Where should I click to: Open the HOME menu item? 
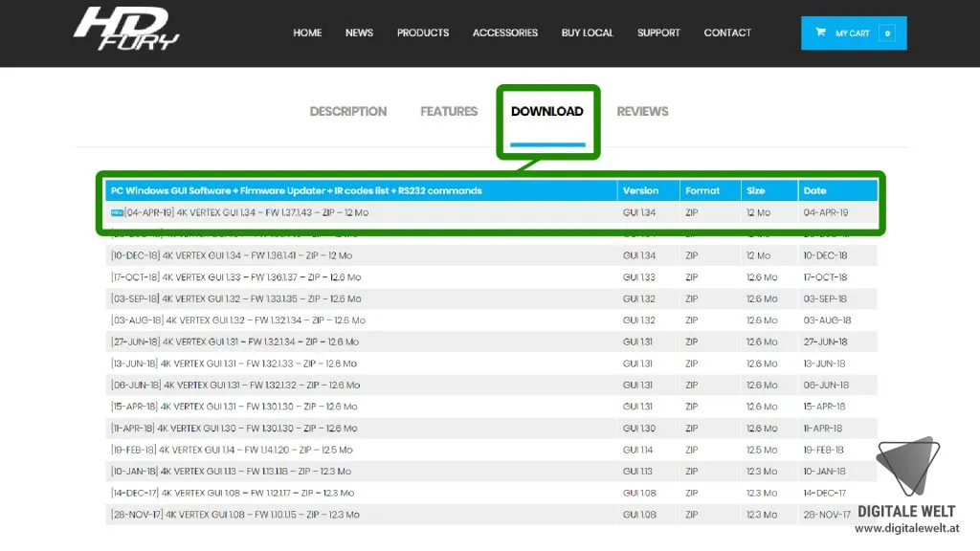click(307, 33)
